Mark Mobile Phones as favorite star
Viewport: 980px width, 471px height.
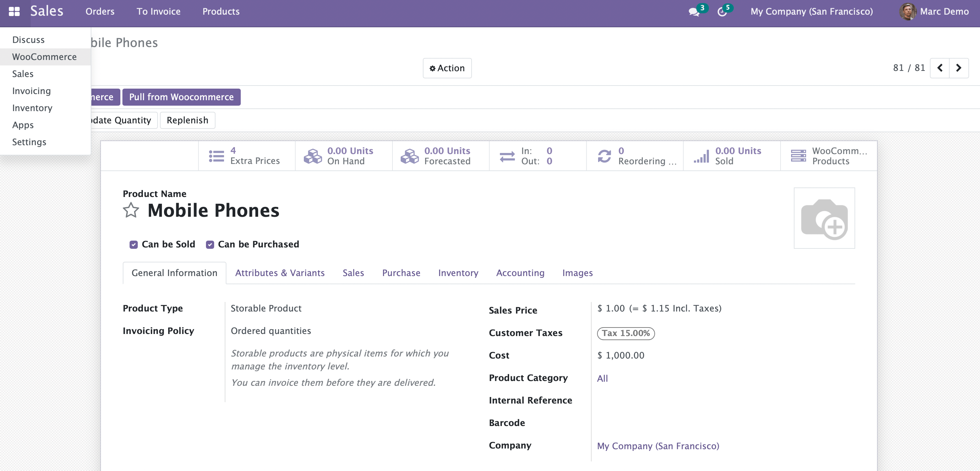point(131,210)
